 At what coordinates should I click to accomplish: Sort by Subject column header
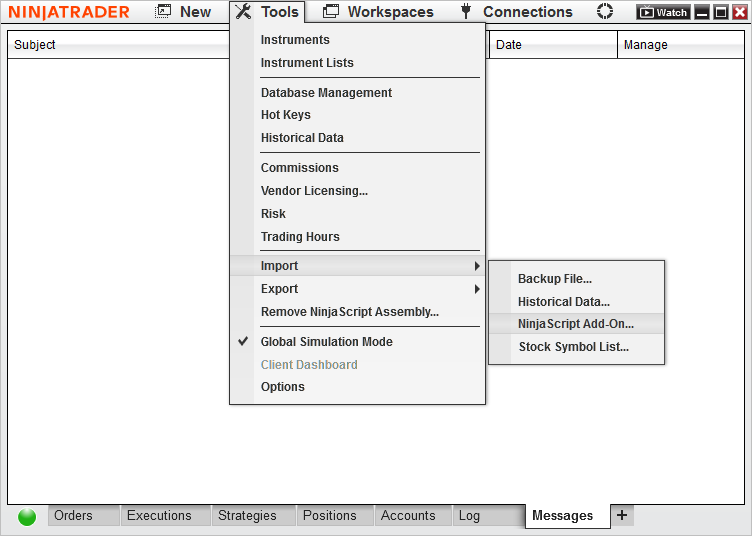[35, 45]
